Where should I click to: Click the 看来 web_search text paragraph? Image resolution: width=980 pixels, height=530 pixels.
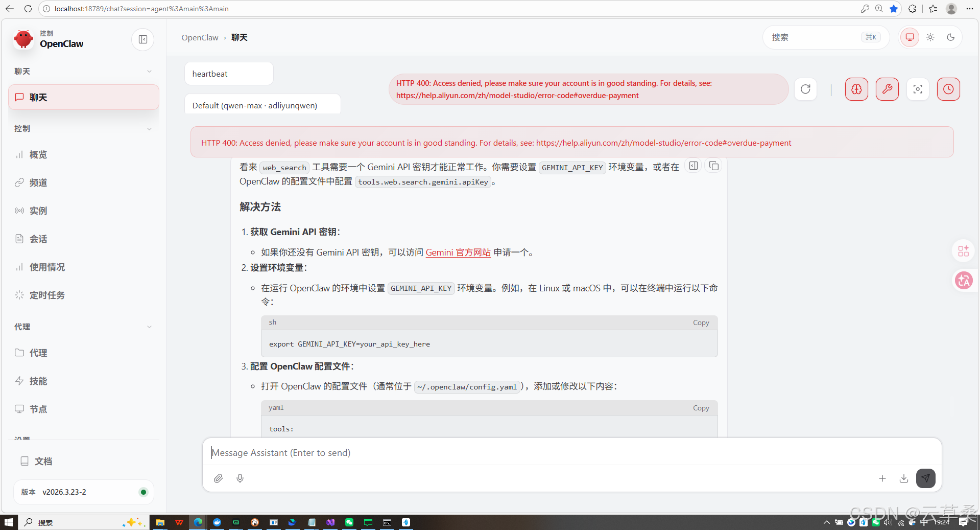click(x=460, y=174)
